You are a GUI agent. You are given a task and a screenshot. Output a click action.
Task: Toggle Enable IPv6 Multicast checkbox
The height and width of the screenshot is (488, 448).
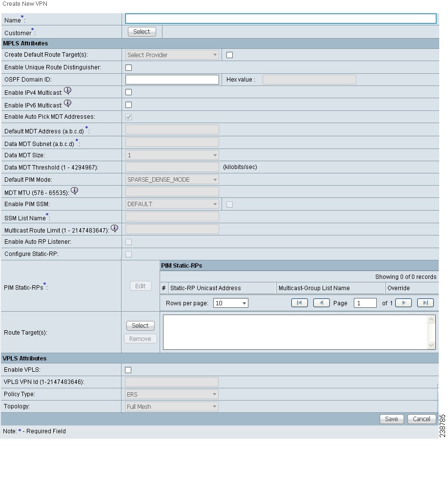(x=128, y=105)
